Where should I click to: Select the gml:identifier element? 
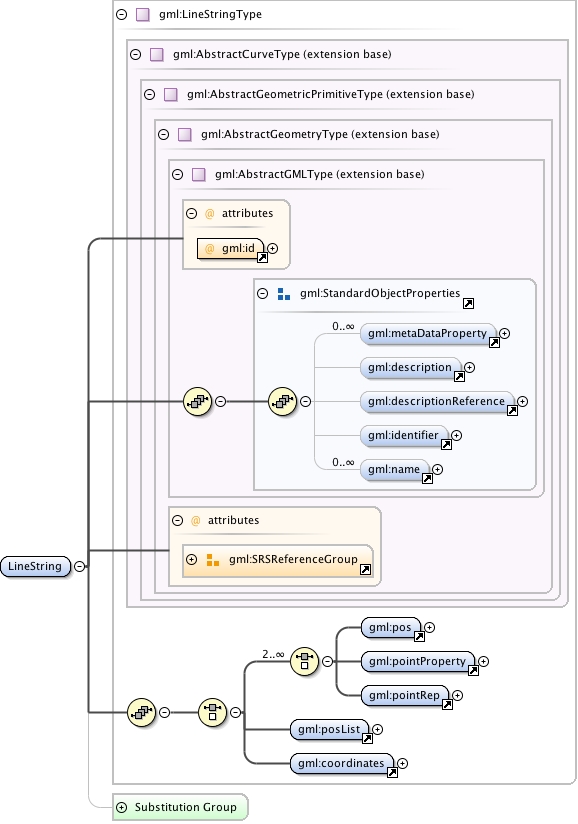click(x=404, y=436)
